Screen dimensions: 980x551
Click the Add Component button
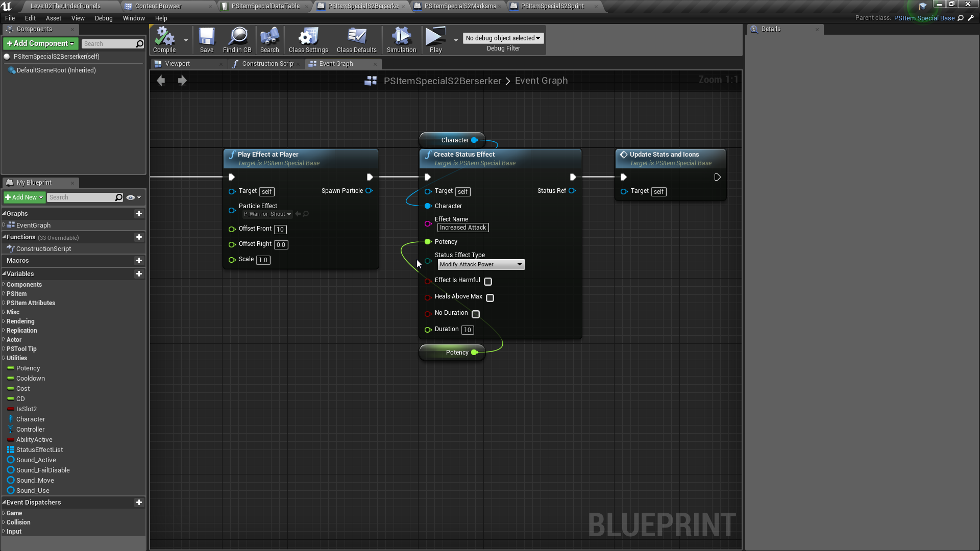[41, 44]
